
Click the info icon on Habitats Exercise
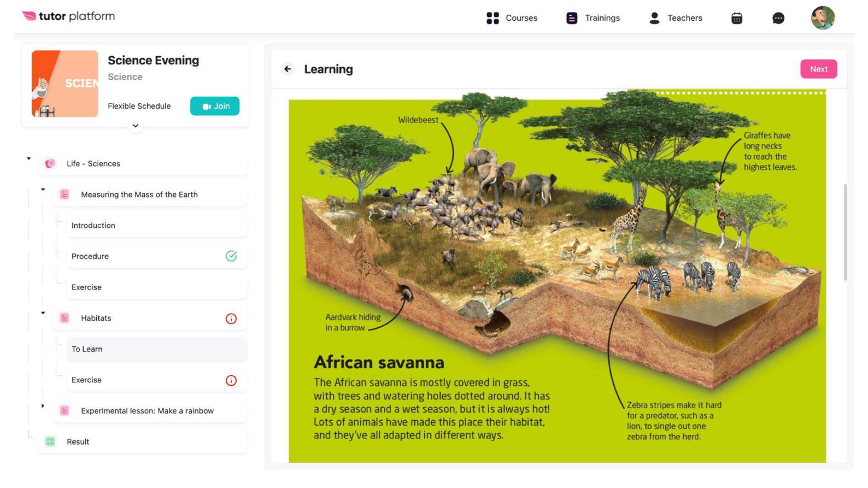pyautogui.click(x=231, y=380)
